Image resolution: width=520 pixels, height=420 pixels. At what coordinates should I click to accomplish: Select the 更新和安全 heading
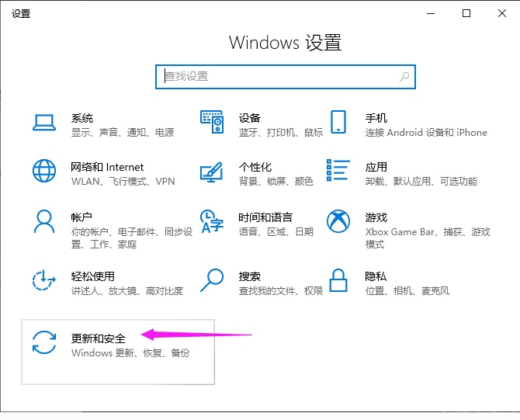click(x=99, y=338)
